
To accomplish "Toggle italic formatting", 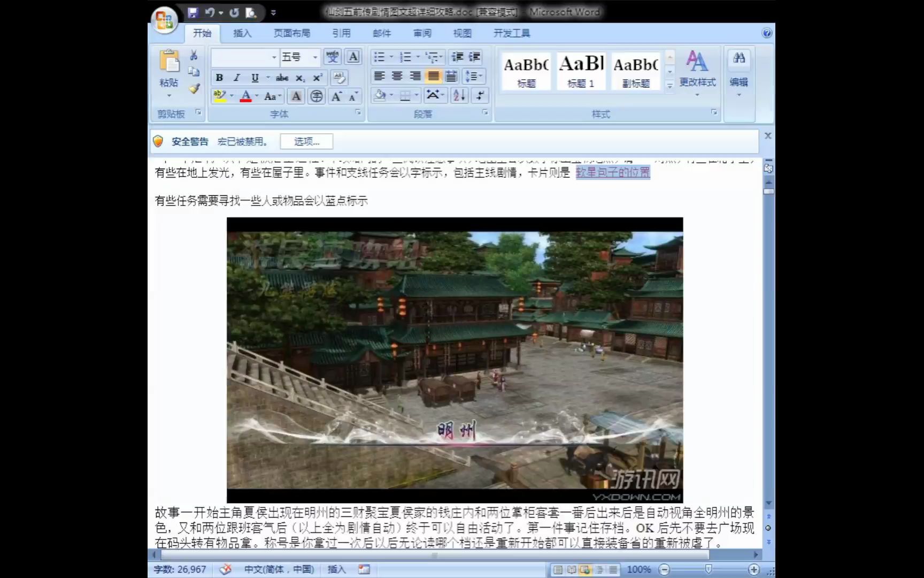I will pyautogui.click(x=237, y=78).
